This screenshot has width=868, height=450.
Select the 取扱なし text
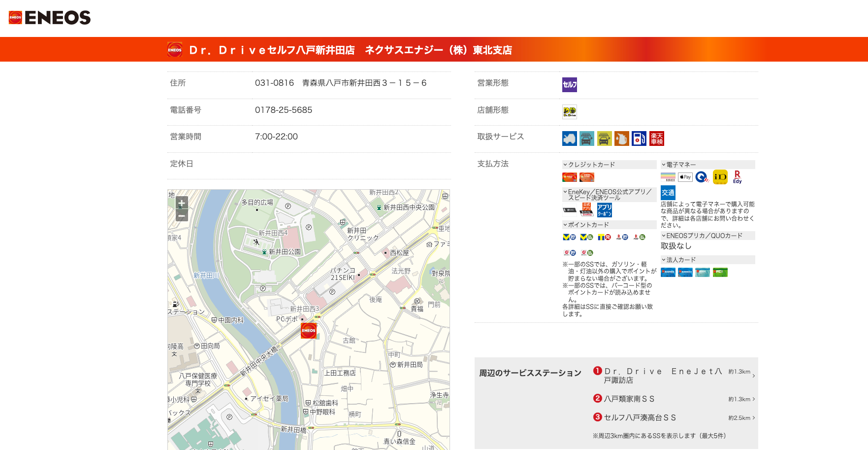tap(676, 246)
